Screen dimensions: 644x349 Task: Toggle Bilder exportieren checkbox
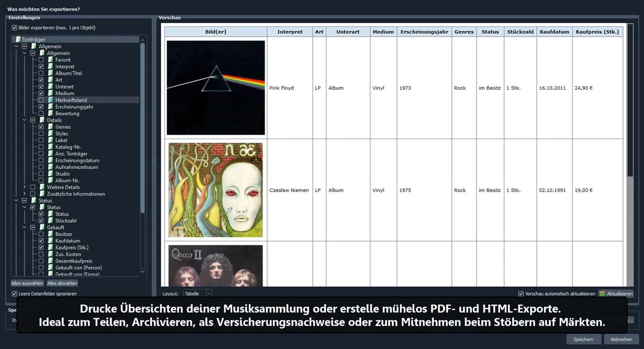(x=14, y=27)
